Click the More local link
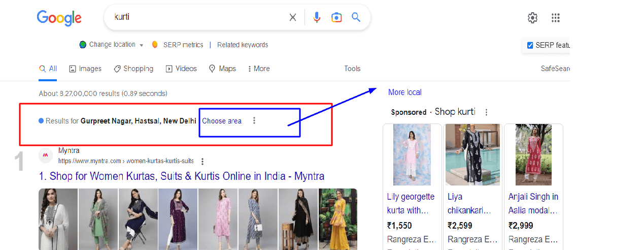 pos(404,92)
